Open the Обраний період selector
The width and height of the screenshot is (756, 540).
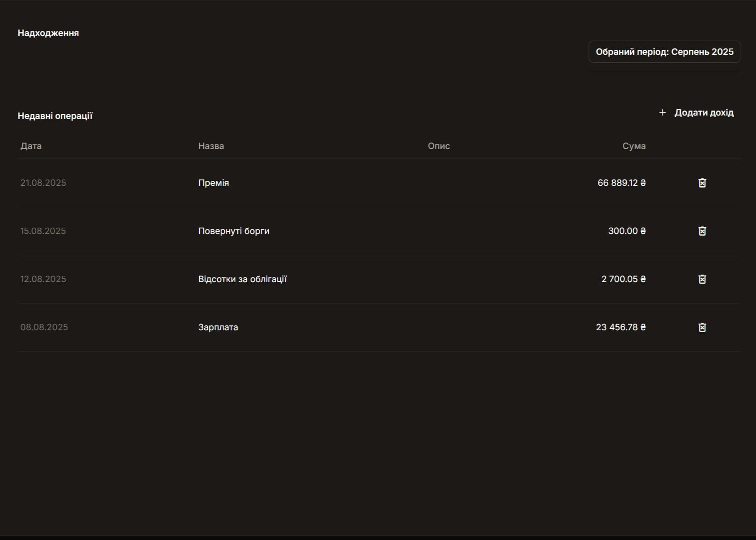[x=664, y=52]
